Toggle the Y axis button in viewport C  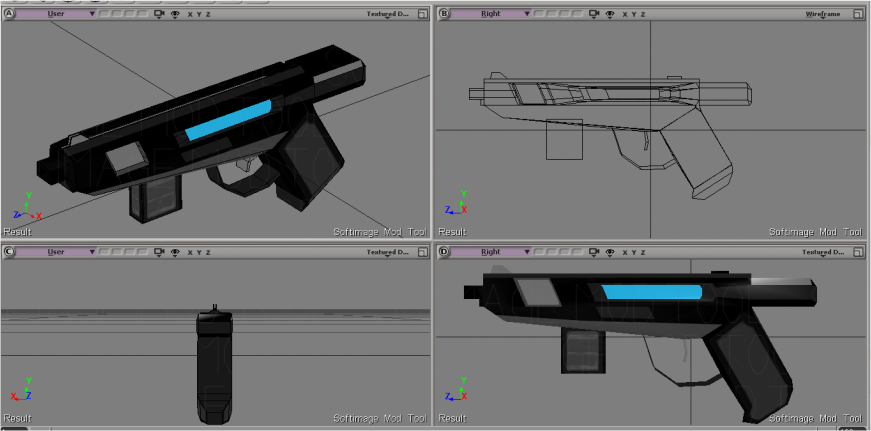pos(199,253)
